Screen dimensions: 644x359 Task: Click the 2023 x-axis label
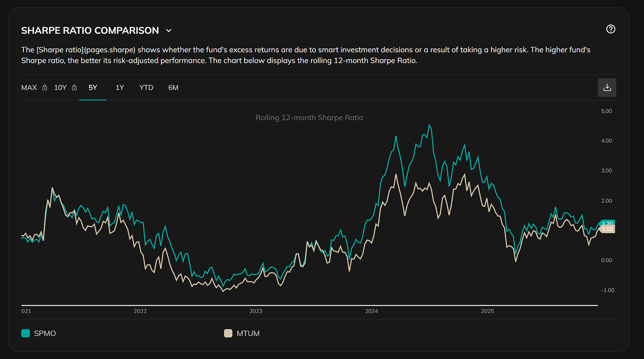coord(256,311)
